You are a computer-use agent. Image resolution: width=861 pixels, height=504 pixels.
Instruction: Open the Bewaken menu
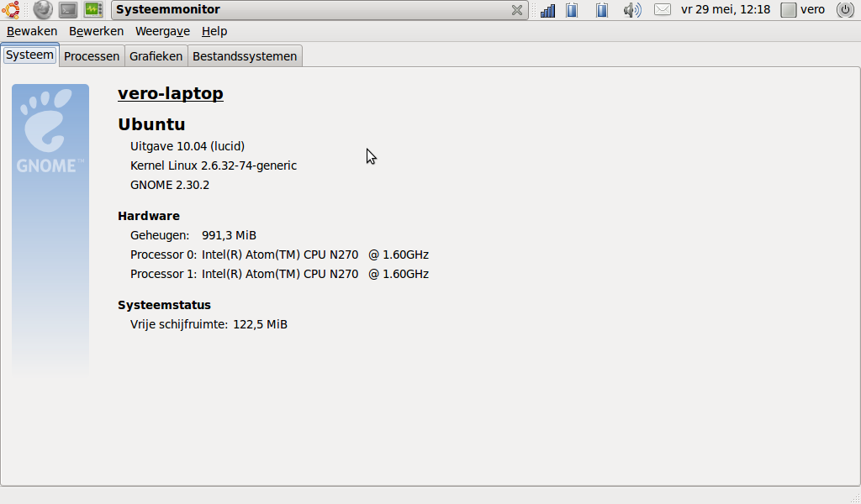coord(32,31)
